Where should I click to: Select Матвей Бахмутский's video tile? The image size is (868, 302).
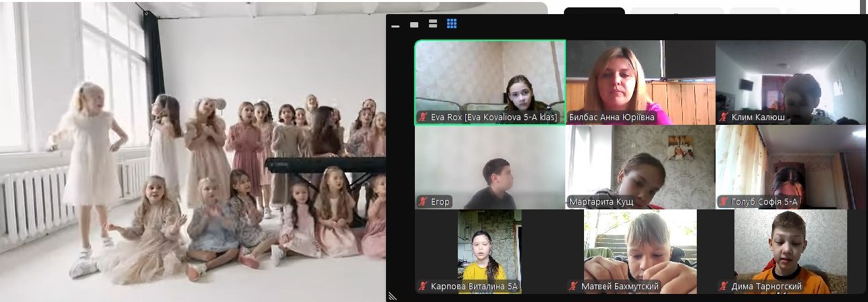(640, 252)
